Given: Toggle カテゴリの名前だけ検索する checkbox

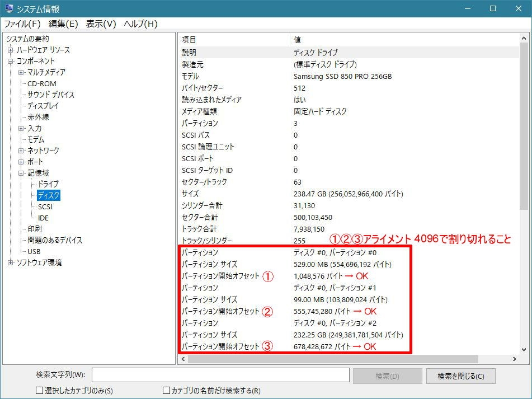Looking at the screenshot, I should 166,391.
